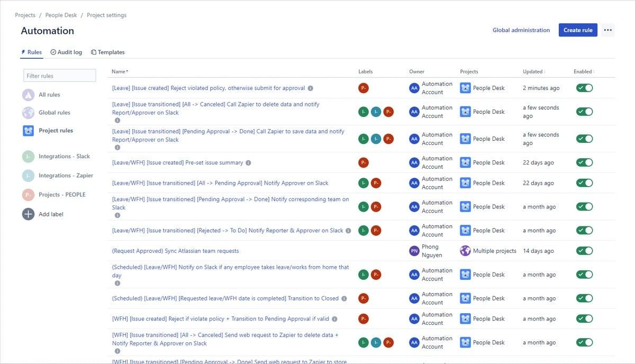Click the Projects - PEOPLE label icon

pyautogui.click(x=28, y=195)
